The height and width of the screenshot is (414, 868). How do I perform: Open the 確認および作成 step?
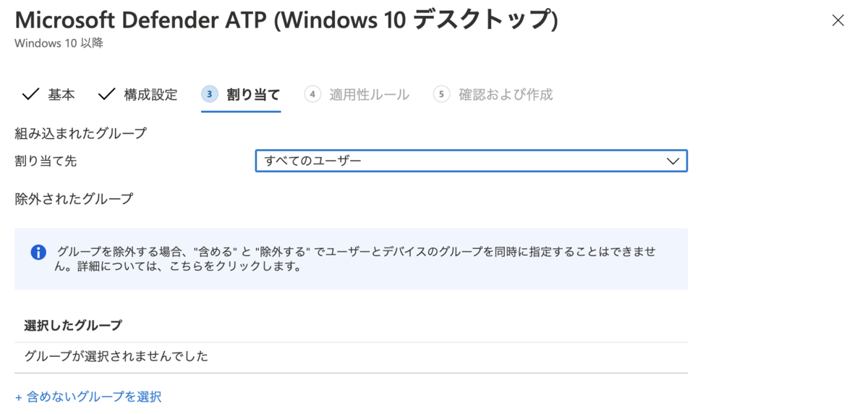pyautogui.click(x=493, y=95)
